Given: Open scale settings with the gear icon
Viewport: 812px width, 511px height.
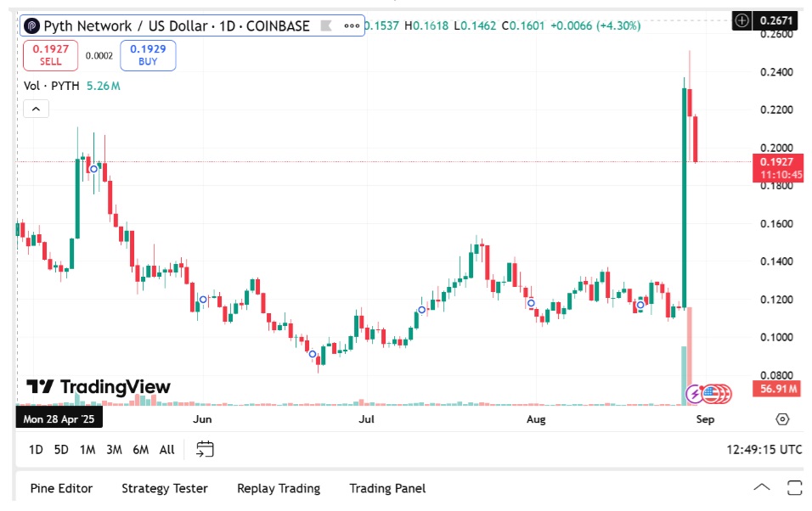Looking at the screenshot, I should pos(781,418).
